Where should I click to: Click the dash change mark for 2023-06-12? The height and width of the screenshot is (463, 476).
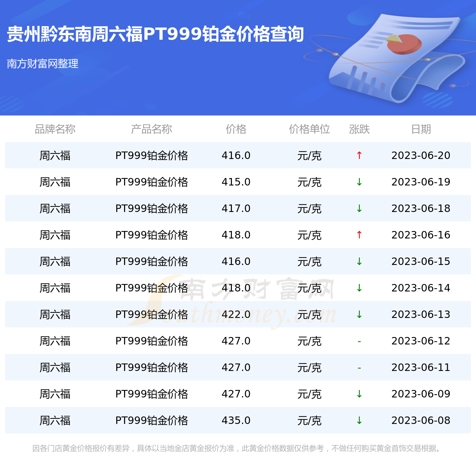coord(359,341)
